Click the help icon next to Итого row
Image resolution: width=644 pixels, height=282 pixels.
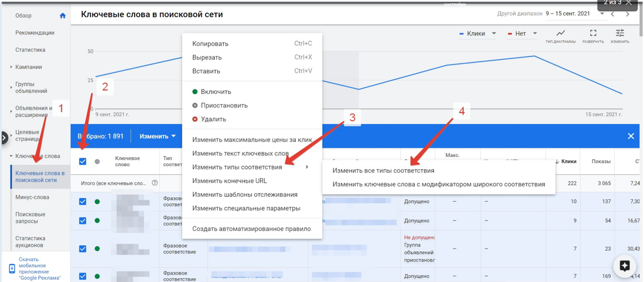pos(155,183)
